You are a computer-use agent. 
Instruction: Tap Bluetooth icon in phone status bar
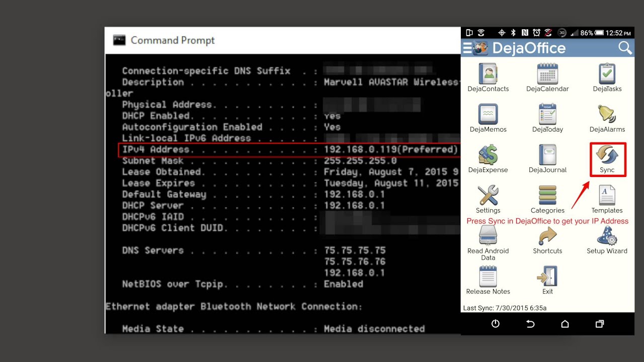pos(514,33)
